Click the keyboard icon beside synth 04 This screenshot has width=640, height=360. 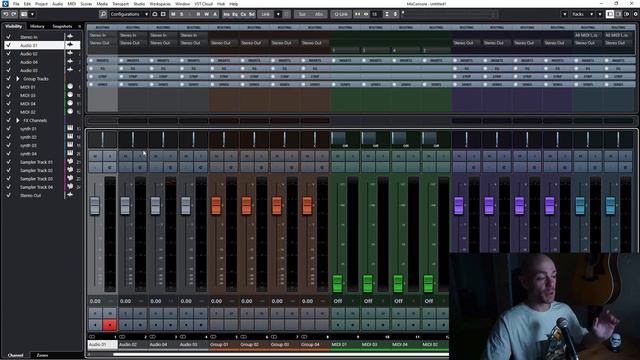[70, 153]
